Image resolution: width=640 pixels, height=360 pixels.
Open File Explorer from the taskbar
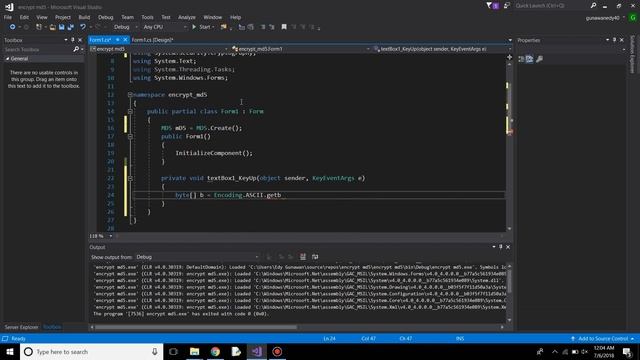click(x=195, y=351)
